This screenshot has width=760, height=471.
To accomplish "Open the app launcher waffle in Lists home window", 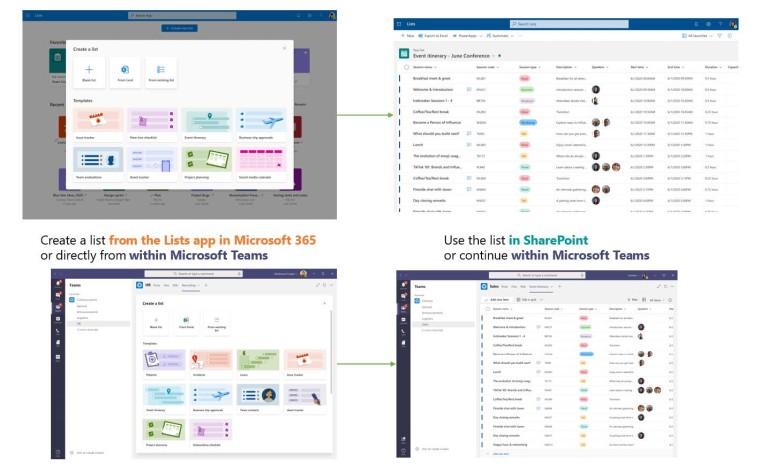I will pos(28,16).
